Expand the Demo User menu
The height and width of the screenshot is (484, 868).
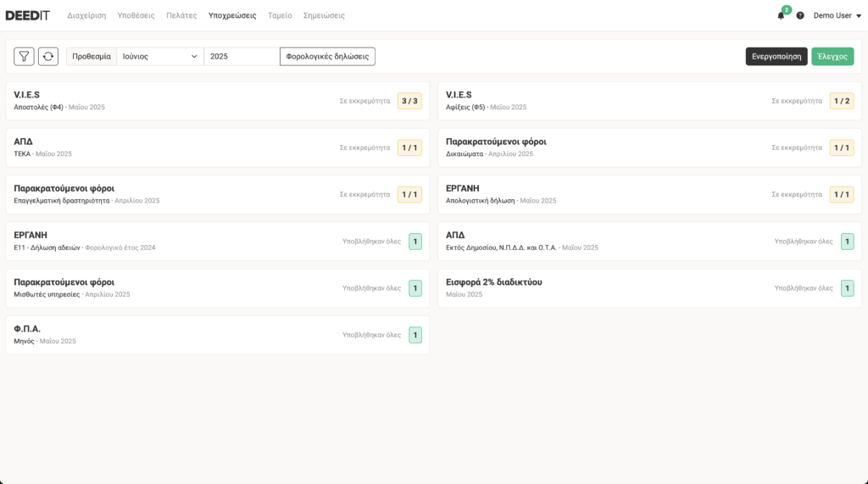(x=837, y=15)
